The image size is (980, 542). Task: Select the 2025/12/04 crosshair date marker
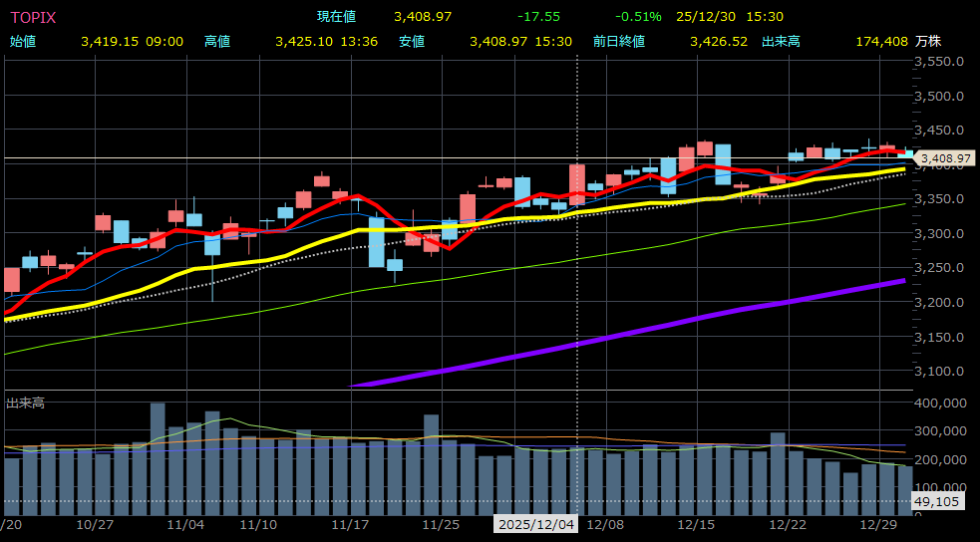coord(535,523)
